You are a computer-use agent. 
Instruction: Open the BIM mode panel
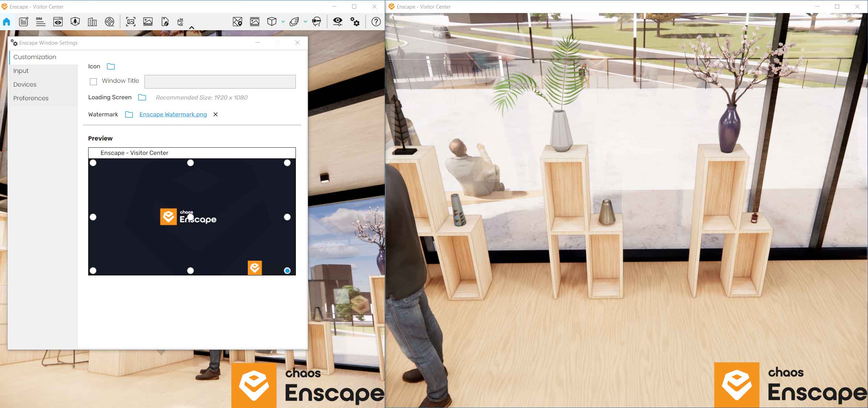(x=41, y=22)
